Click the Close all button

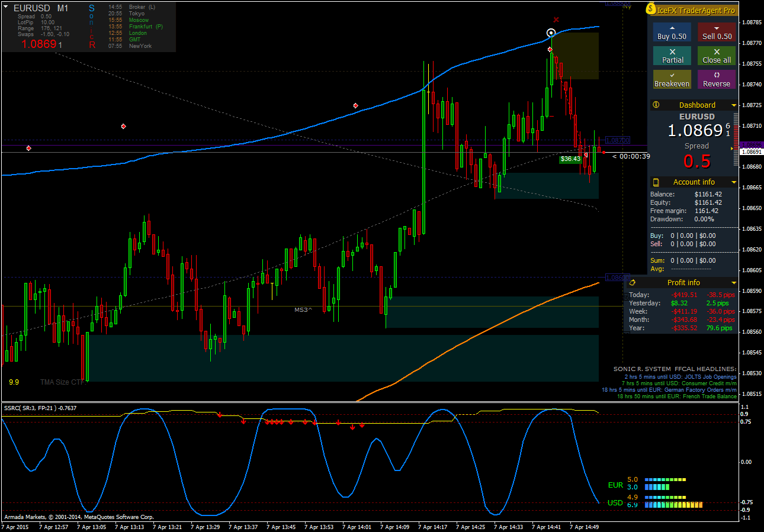[717, 56]
